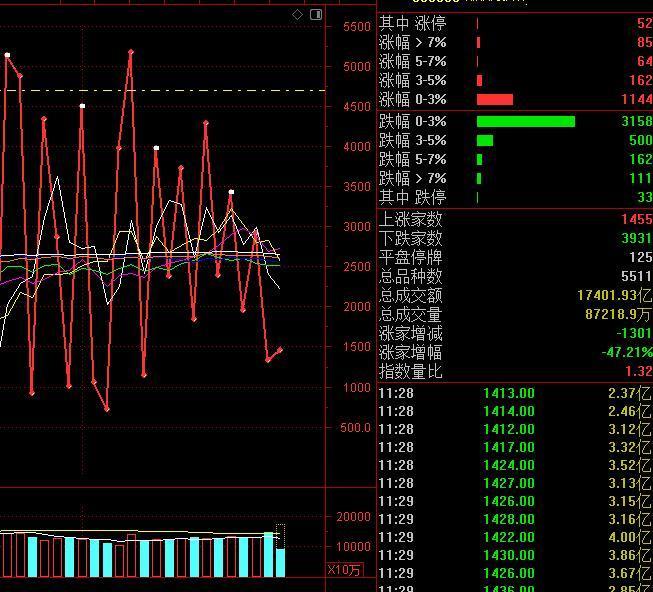Select the tick row with amount 3.67亿

click(x=516, y=573)
